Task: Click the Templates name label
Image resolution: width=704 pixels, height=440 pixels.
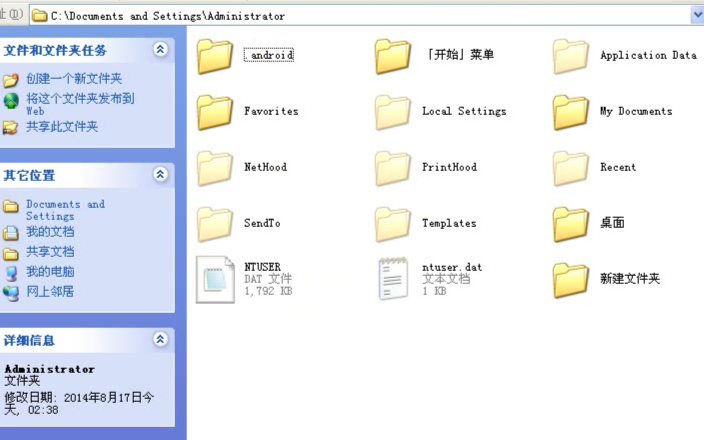Action: click(449, 223)
